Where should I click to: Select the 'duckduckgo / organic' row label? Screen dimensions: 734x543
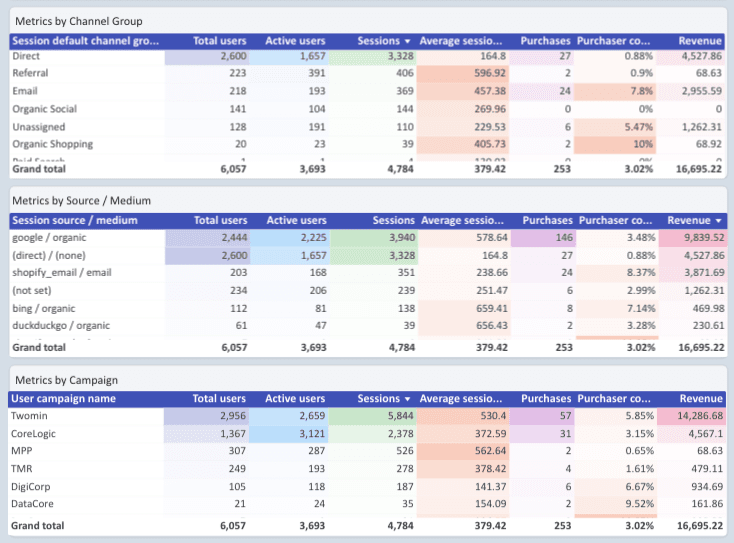click(61, 325)
